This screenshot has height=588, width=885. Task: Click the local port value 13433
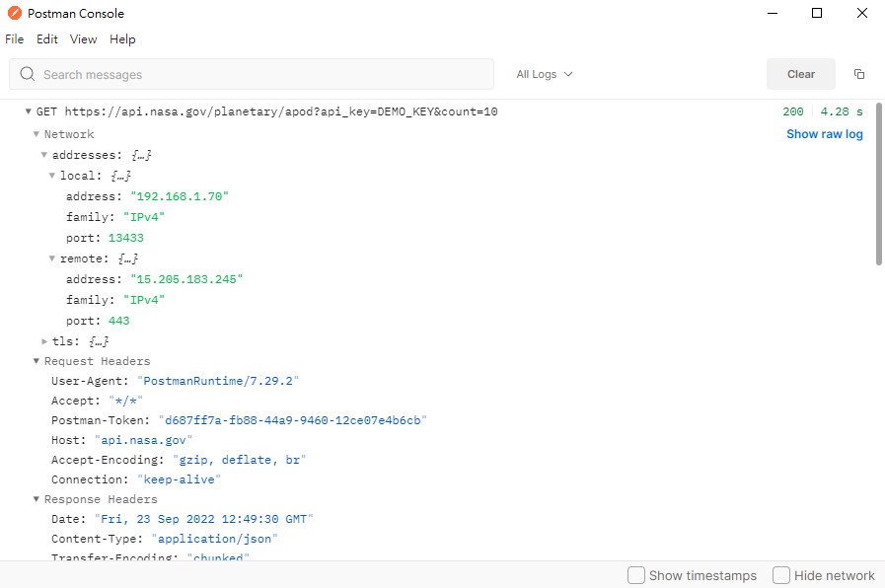click(126, 238)
